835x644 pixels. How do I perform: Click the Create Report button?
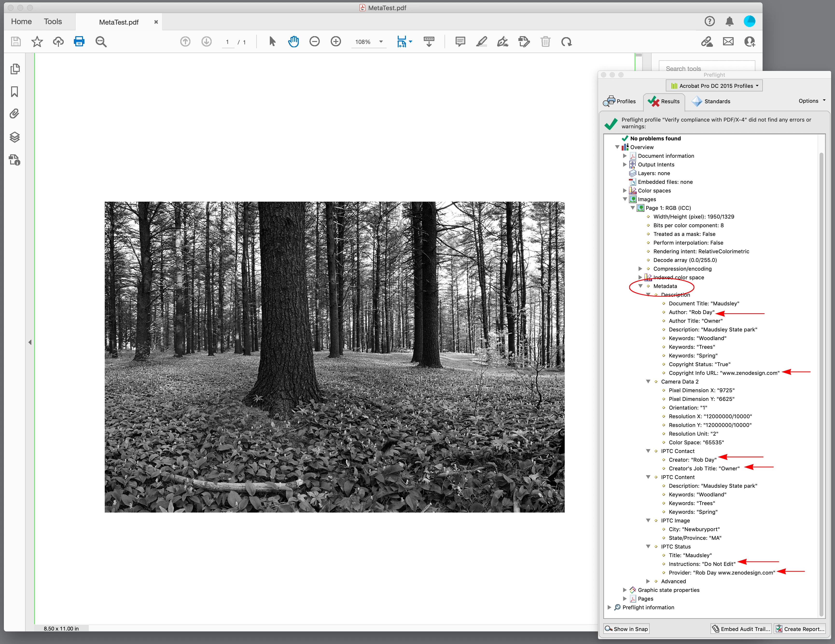pyautogui.click(x=800, y=629)
